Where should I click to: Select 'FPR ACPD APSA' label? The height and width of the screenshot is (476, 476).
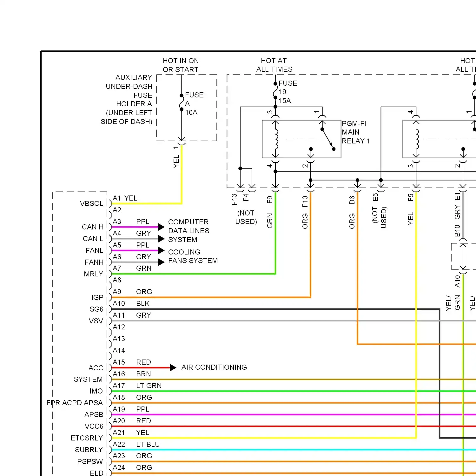75,403
